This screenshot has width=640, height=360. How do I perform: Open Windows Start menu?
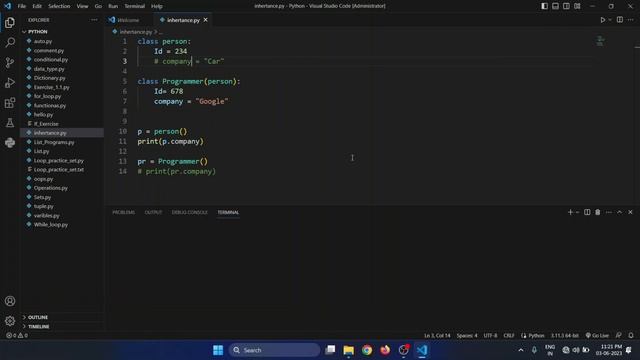click(218, 350)
